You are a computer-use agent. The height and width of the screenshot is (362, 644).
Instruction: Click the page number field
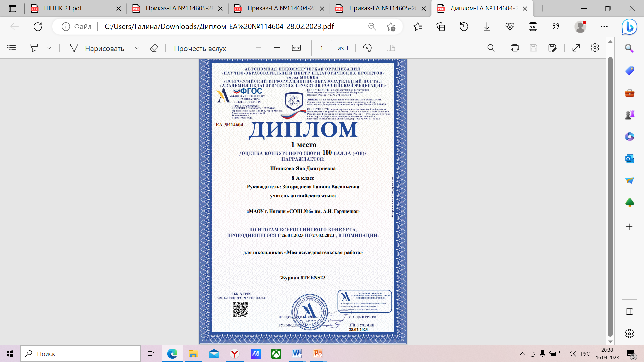click(322, 48)
